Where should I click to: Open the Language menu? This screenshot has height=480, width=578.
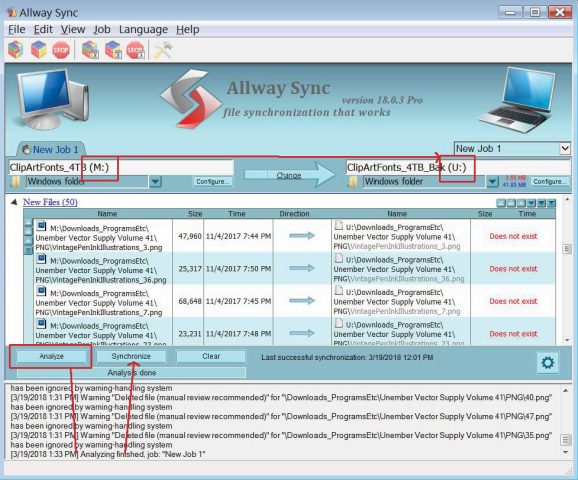pos(143,29)
